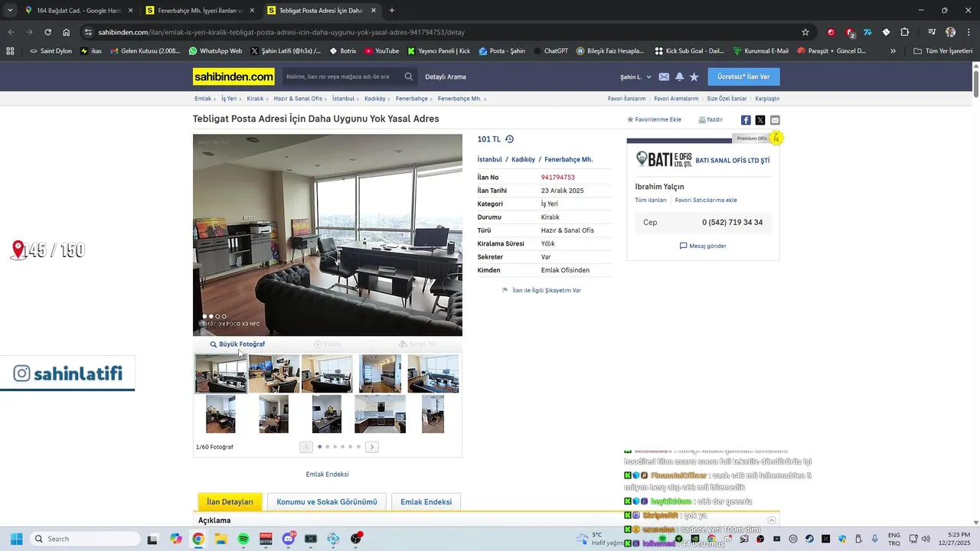Open the YouTube bookmark
Image resolution: width=980 pixels, height=551 pixels.
381,51
